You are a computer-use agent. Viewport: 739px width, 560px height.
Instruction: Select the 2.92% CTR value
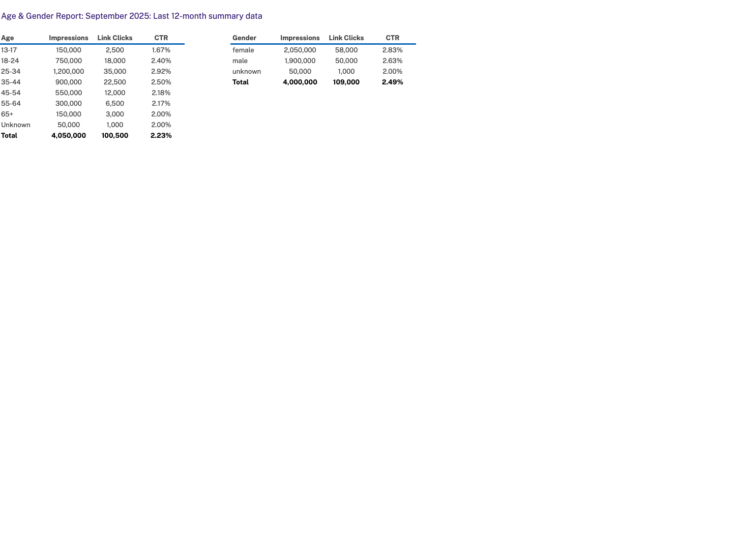(x=161, y=72)
